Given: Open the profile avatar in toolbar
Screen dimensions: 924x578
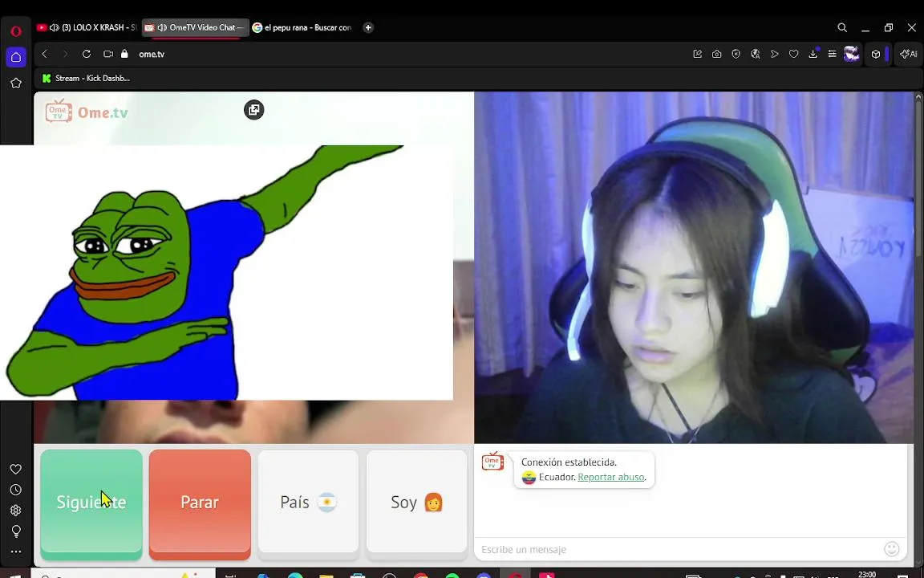Looking at the screenshot, I should click(x=852, y=54).
